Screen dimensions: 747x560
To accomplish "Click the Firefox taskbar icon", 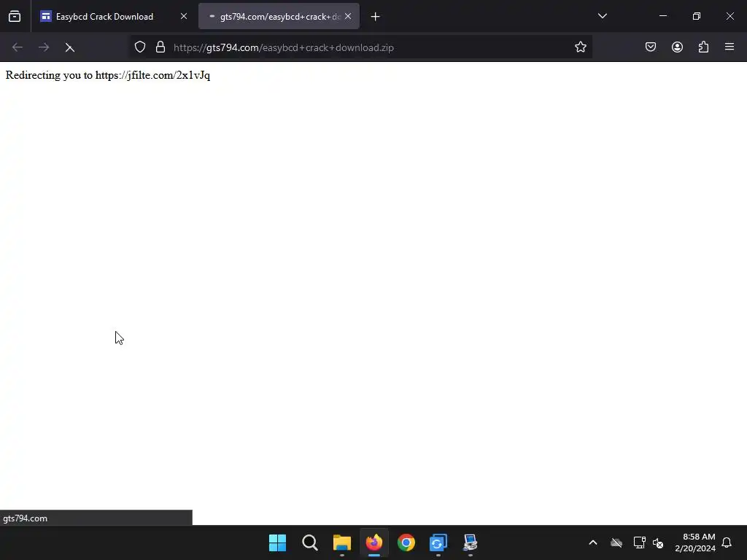I will [374, 542].
